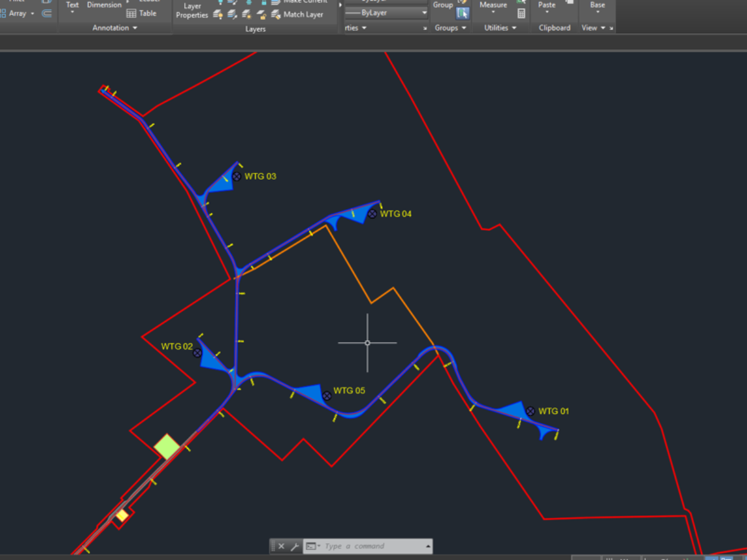The height and width of the screenshot is (560, 747).
Task: Open the Quick Calculator icon
Action: (522, 13)
